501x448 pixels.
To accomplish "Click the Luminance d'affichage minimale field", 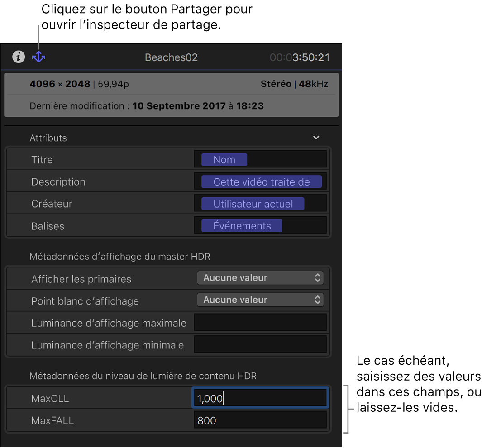I will (260, 344).
